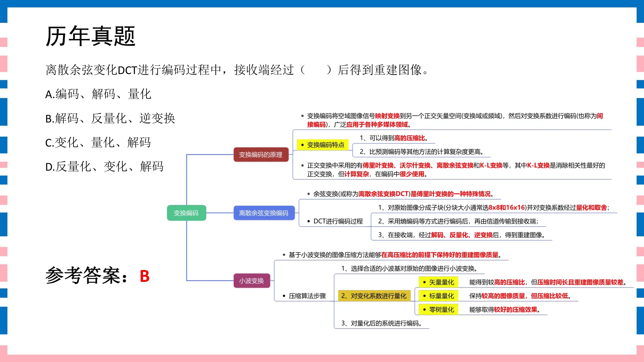The width and height of the screenshot is (644, 362).
Task: Select the red 变换编码的原理 node
Action: click(x=261, y=154)
